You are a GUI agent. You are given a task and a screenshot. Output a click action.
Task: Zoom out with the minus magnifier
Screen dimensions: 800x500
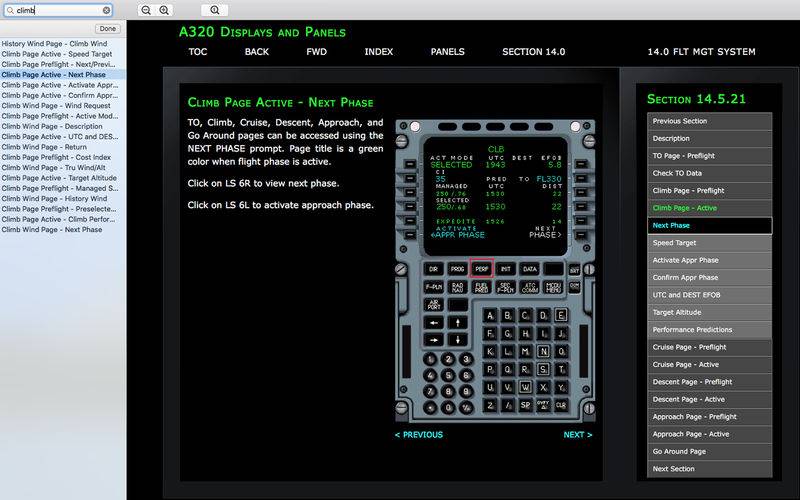tap(146, 10)
